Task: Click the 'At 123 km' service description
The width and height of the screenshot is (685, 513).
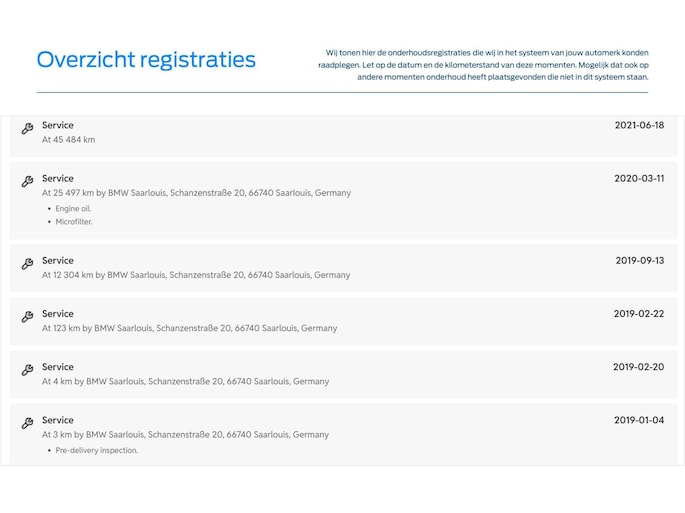Action: point(189,328)
